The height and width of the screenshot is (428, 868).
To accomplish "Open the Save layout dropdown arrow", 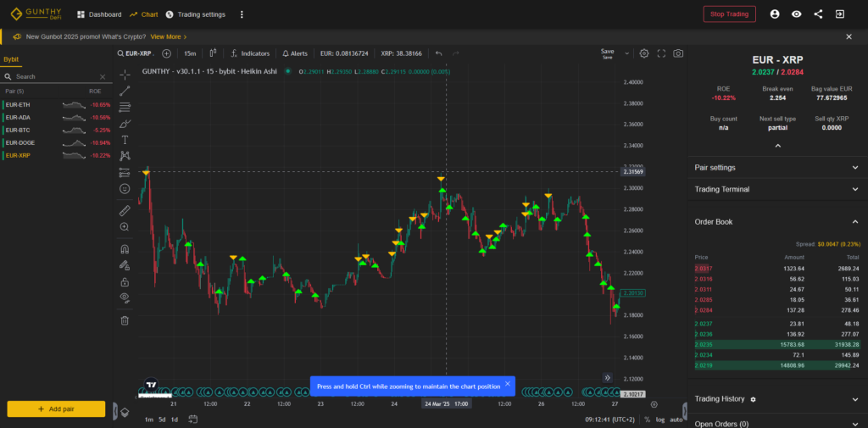I will click(626, 53).
